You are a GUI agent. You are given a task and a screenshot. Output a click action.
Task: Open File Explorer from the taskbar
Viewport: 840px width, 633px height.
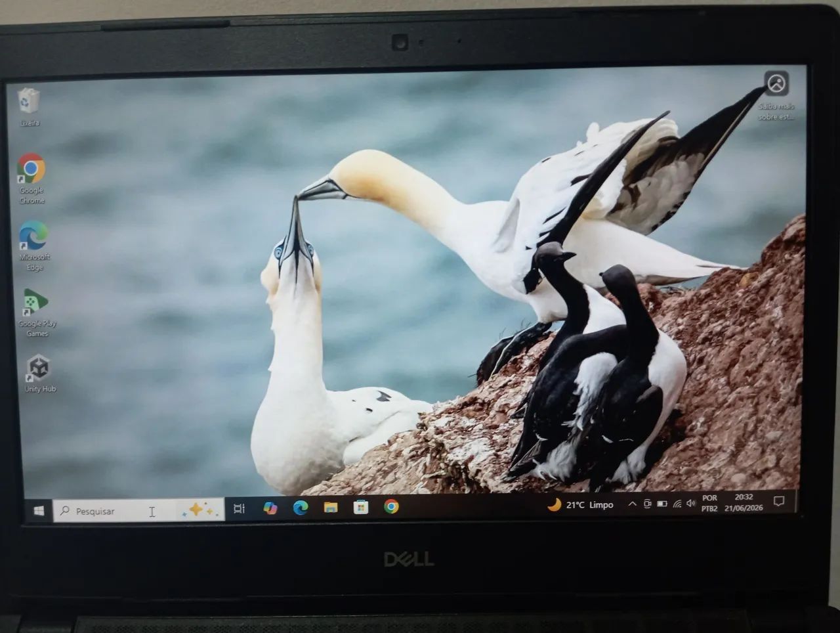pos(331,507)
